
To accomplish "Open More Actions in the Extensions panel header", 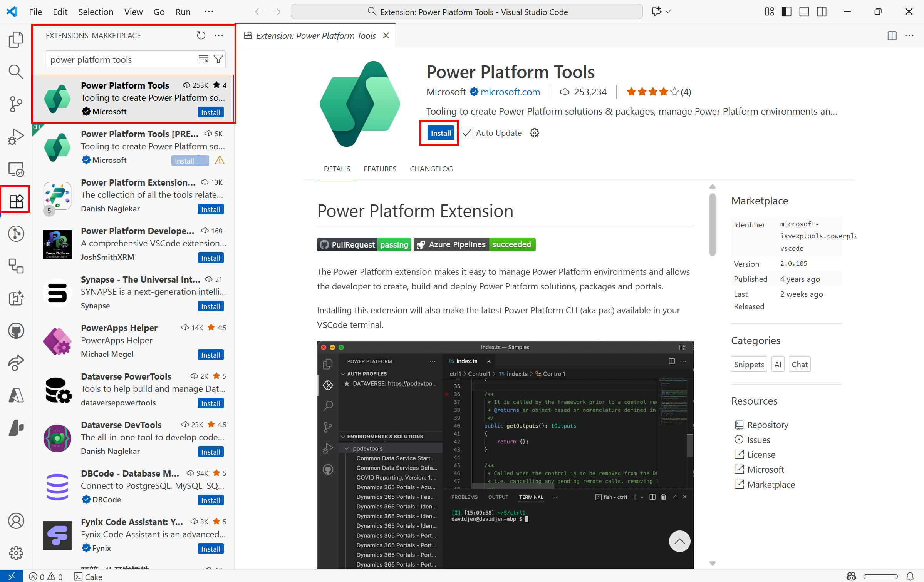I will 218,35.
